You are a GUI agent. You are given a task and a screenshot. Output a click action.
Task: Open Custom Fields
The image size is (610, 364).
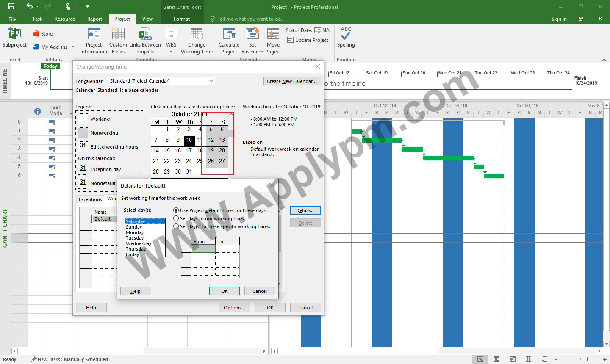pos(118,41)
